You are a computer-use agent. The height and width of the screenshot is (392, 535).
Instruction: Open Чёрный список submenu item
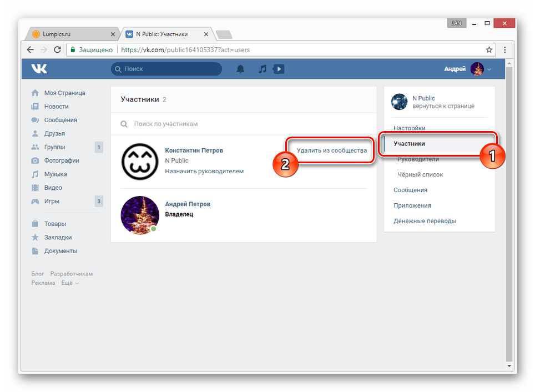pos(420,174)
